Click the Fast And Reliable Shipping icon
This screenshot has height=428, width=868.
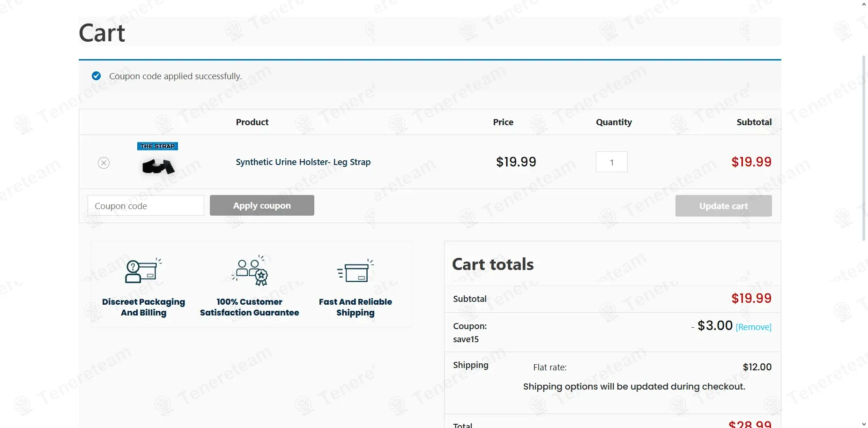coord(356,271)
